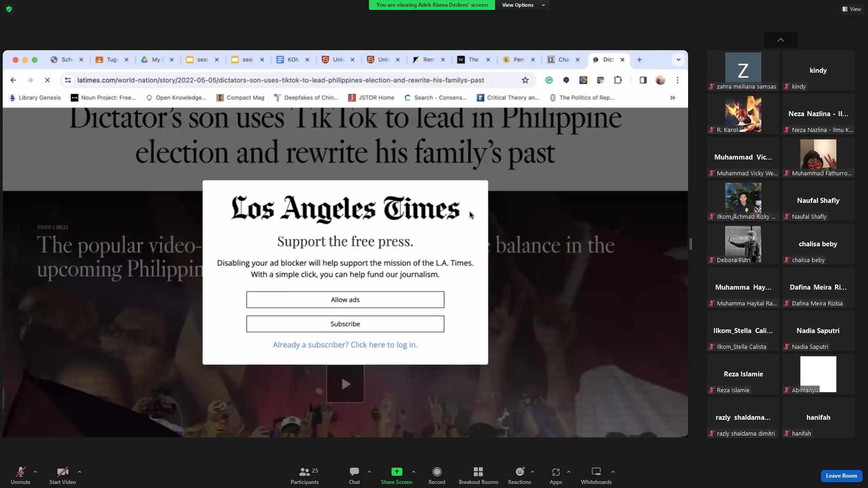Stop loading the page
Image resolution: width=868 pixels, height=488 pixels.
click(47, 80)
